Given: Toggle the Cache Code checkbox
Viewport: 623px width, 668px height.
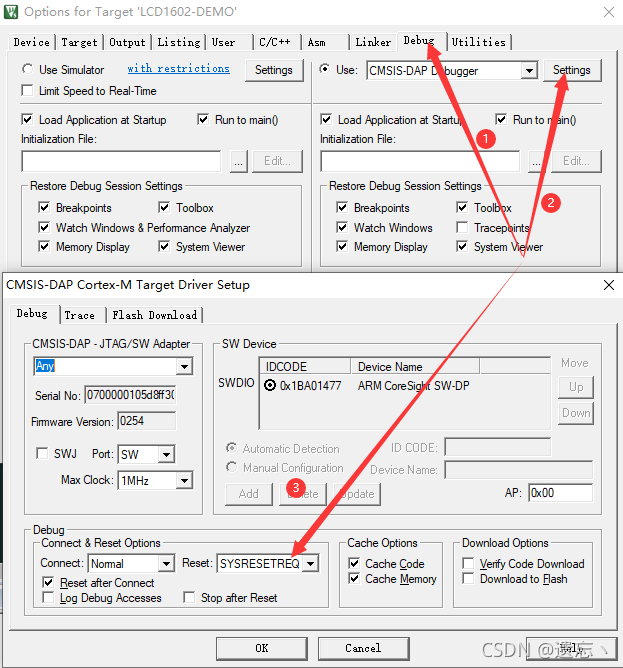Looking at the screenshot, I should point(354,563).
